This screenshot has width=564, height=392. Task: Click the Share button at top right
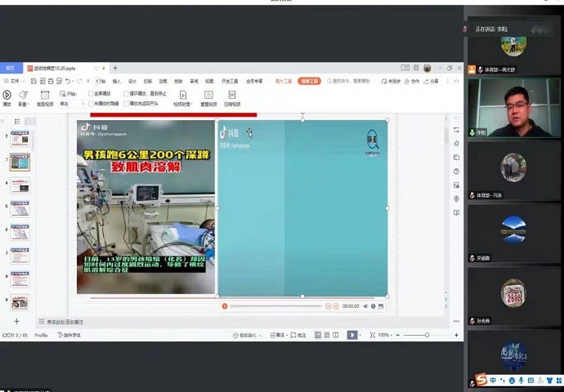pos(432,81)
